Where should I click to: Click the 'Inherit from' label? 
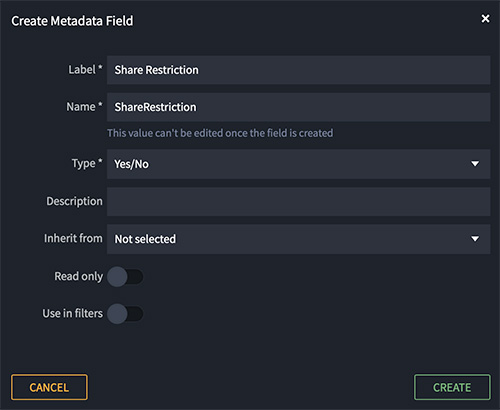[73, 238]
